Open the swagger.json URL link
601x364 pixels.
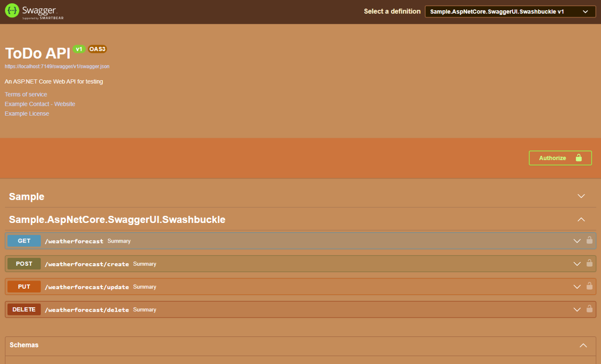click(57, 66)
